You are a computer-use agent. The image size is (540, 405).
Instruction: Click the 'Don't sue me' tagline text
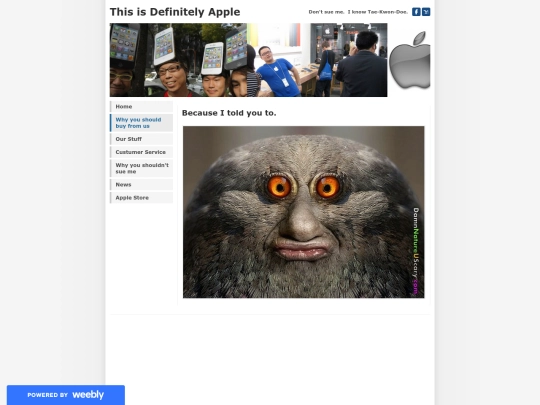pos(358,12)
